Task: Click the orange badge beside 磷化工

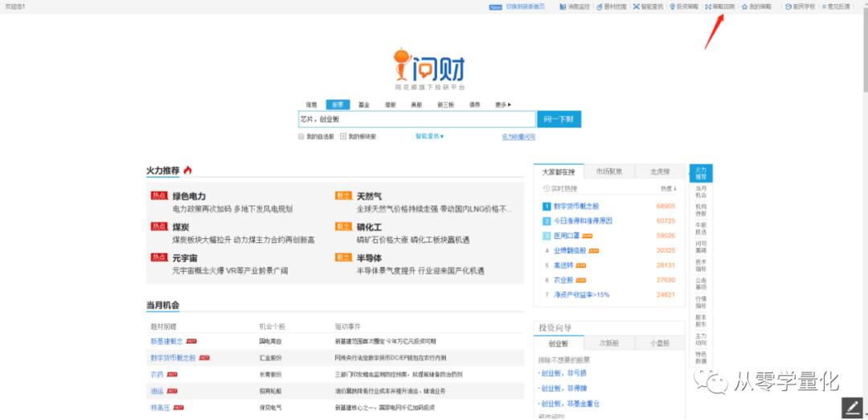Action: click(x=343, y=227)
